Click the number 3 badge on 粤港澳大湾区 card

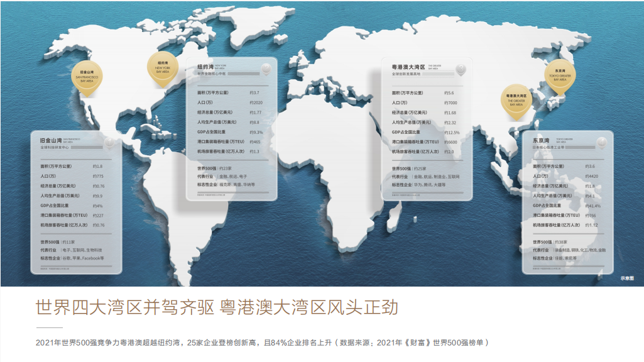pyautogui.click(x=462, y=69)
